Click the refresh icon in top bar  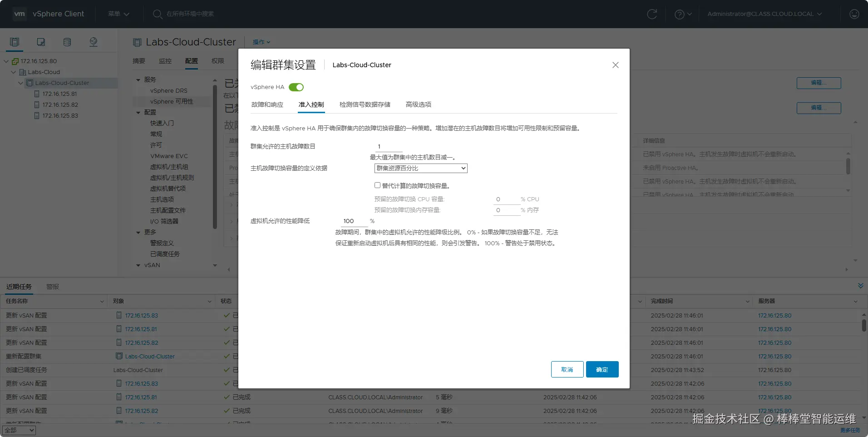652,14
